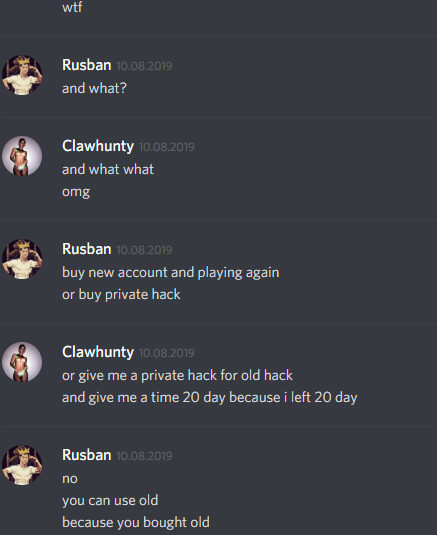
Task: Open Clawhunty's avatar next to 'and what what'
Action: pos(22,156)
